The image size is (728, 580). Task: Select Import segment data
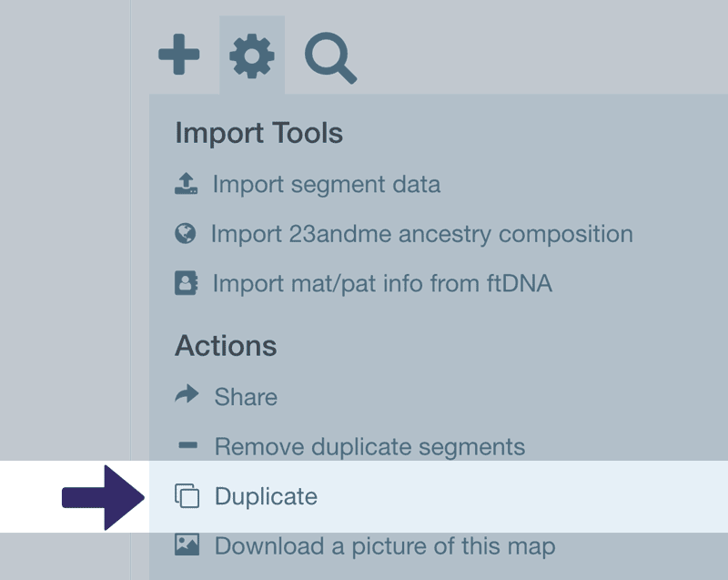click(326, 184)
